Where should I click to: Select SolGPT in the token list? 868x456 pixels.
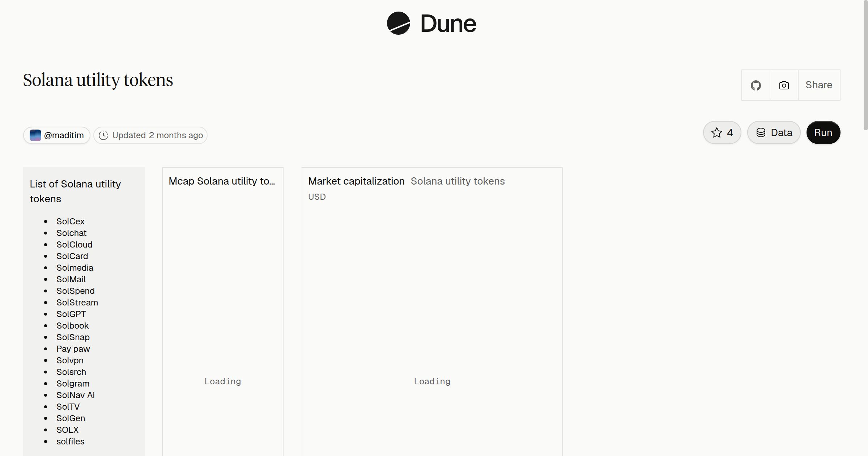[71, 314]
